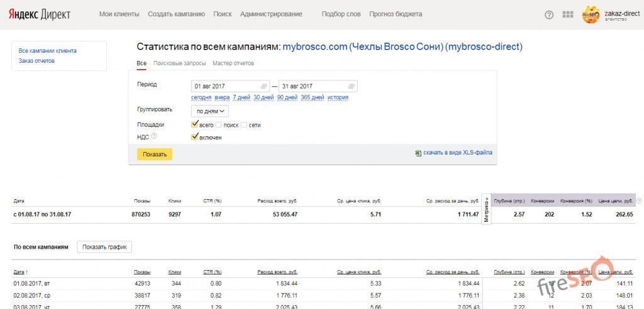
Task: Open the "Мастер отчетов" tab
Action: [233, 63]
